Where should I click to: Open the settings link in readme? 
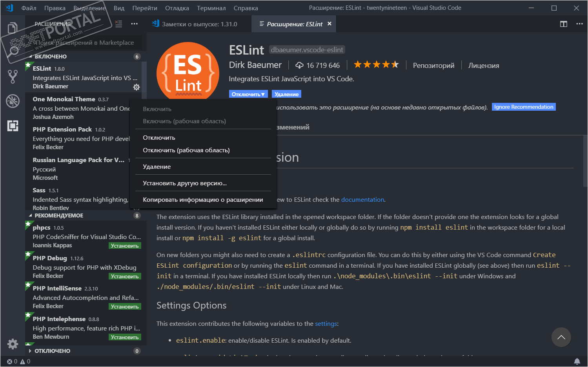click(x=326, y=324)
